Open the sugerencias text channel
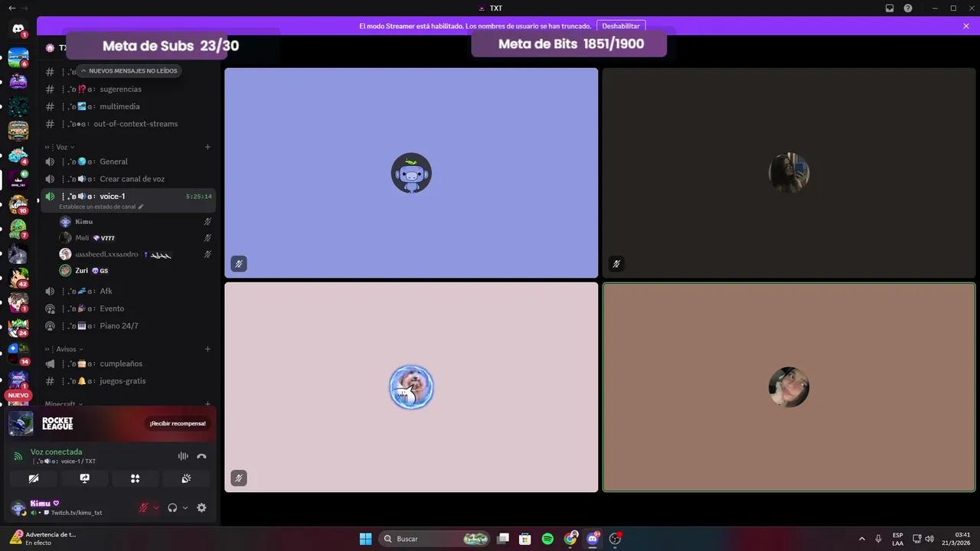Screen dimensions: 980x551 point(129,89)
